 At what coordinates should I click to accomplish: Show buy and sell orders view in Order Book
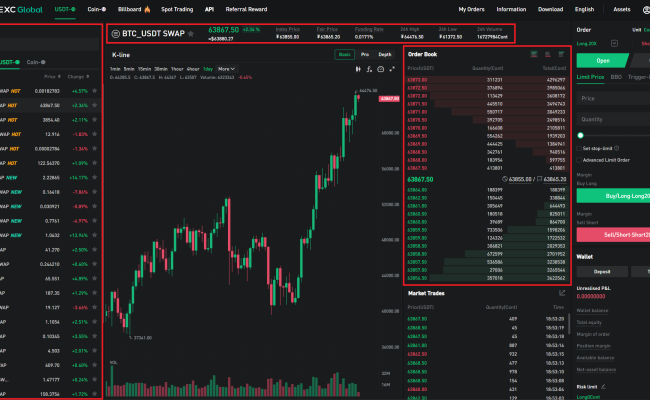point(534,53)
